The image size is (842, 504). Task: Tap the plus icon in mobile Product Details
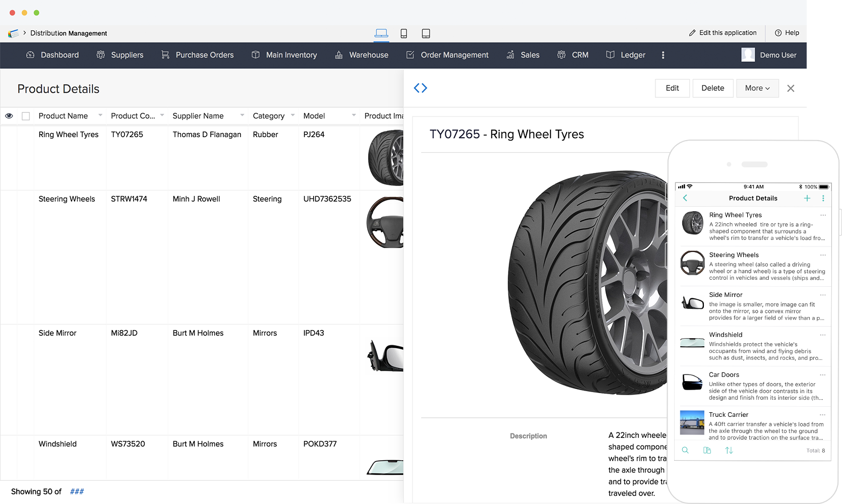tap(807, 198)
